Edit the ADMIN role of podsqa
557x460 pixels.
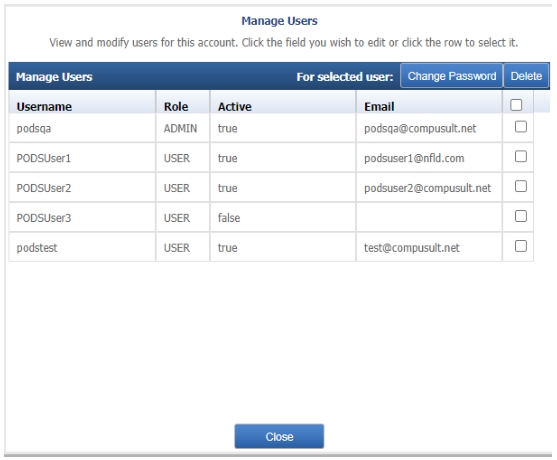(183, 128)
